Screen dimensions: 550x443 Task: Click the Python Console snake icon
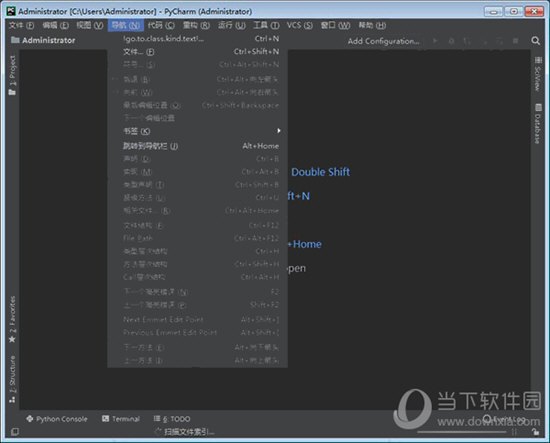(x=30, y=418)
